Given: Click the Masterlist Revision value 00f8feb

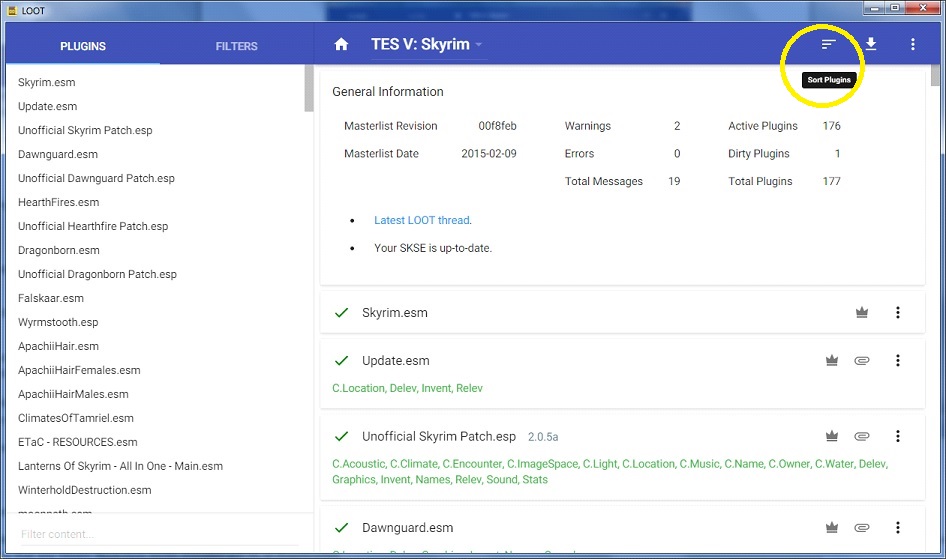Looking at the screenshot, I should (x=497, y=126).
